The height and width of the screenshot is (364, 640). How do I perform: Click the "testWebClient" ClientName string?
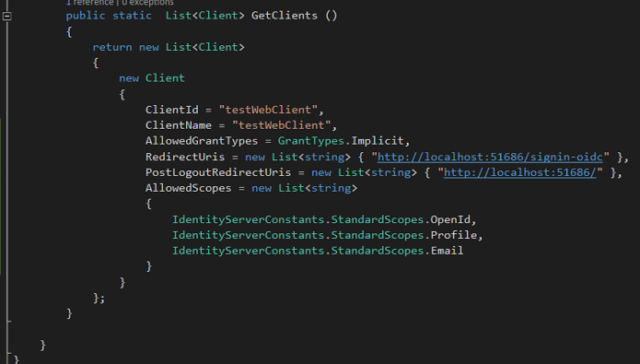coord(281,125)
